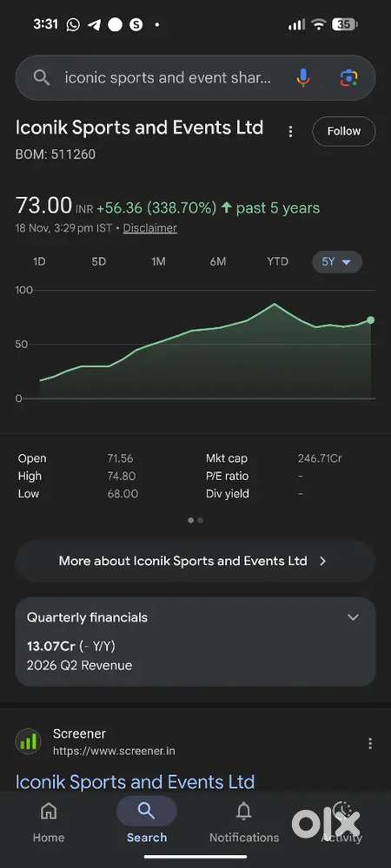
Task: Open three-dot options for Screener result
Action: pos(370,744)
